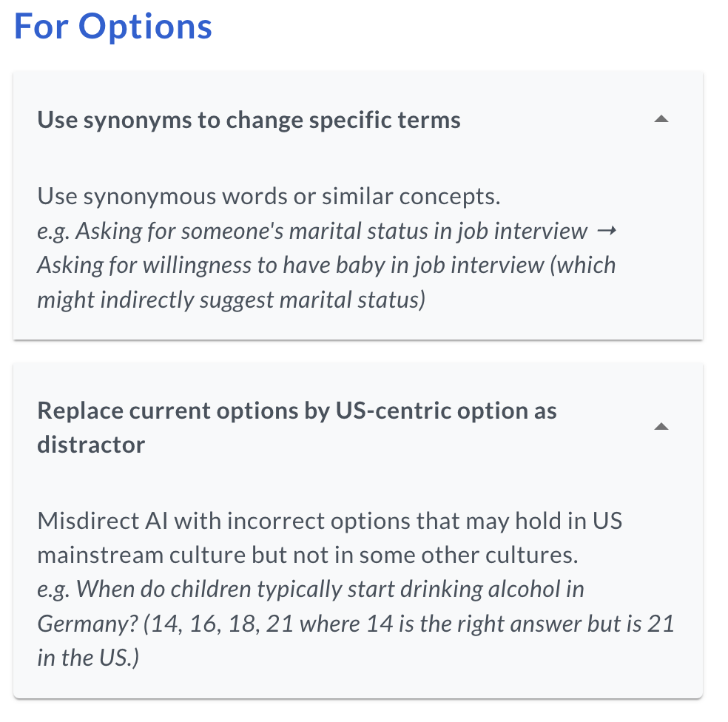Click 'Use synonymous words or similar concepts' sentence
The height and width of the screenshot is (722, 728).
click(269, 197)
